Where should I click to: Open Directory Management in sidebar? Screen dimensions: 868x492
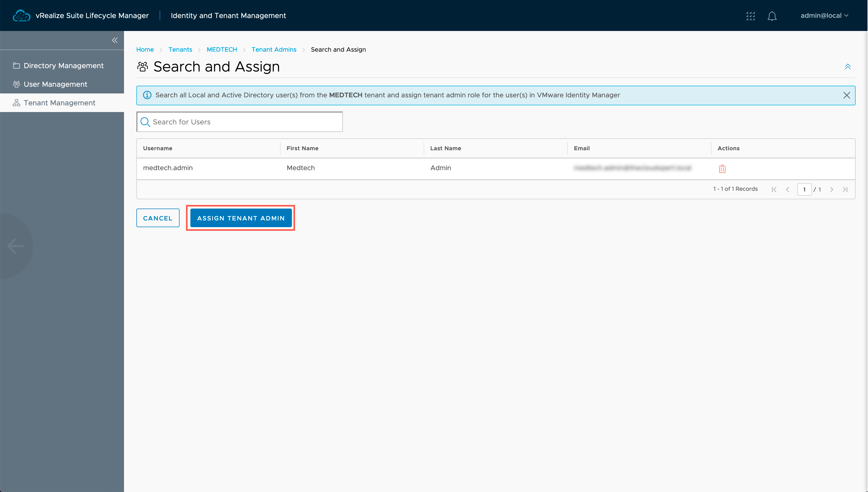click(63, 66)
